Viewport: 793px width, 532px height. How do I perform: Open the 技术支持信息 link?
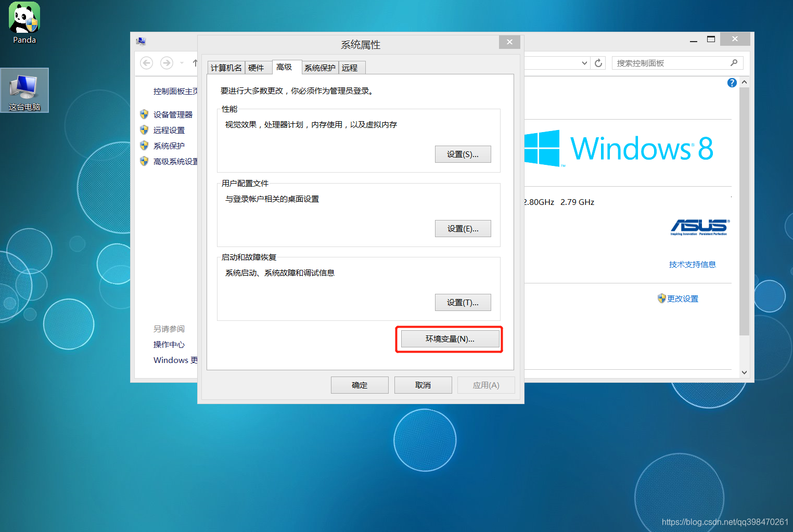tap(693, 264)
